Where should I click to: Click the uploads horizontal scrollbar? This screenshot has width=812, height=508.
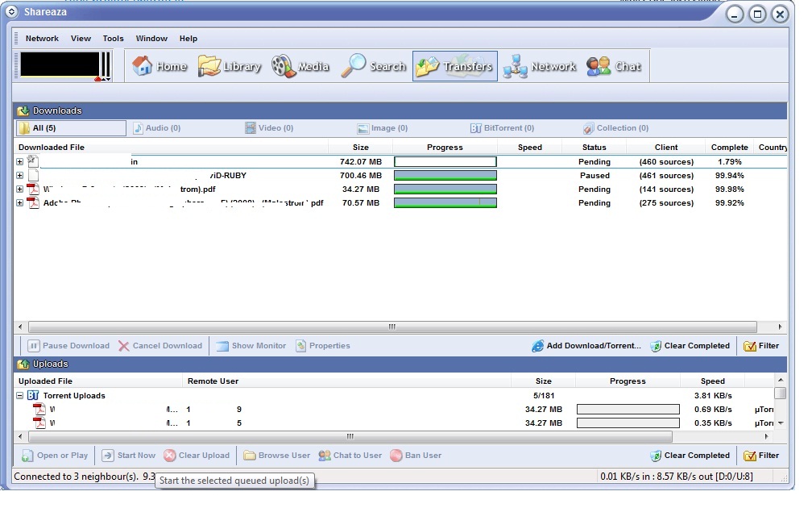[350, 436]
